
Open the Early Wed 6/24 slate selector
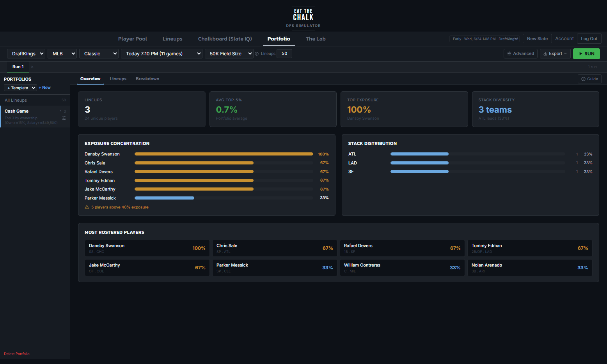pos(485,39)
